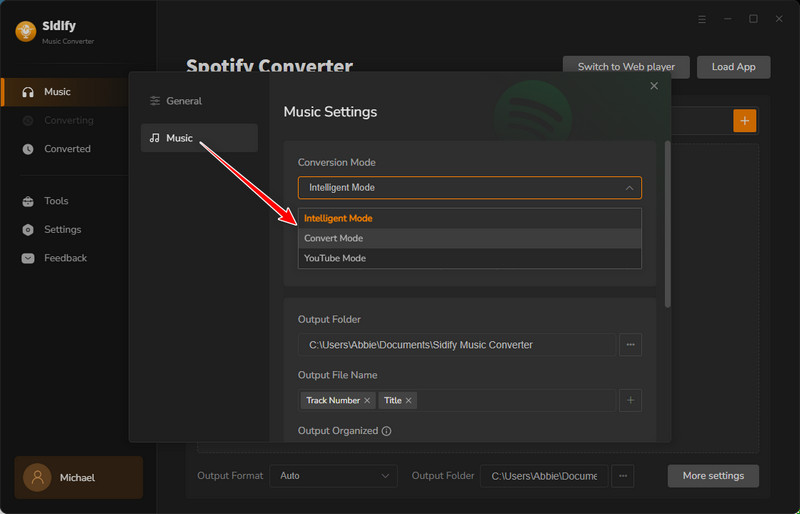Open Settings in the sidebar
The width and height of the screenshot is (800, 514).
(65, 230)
